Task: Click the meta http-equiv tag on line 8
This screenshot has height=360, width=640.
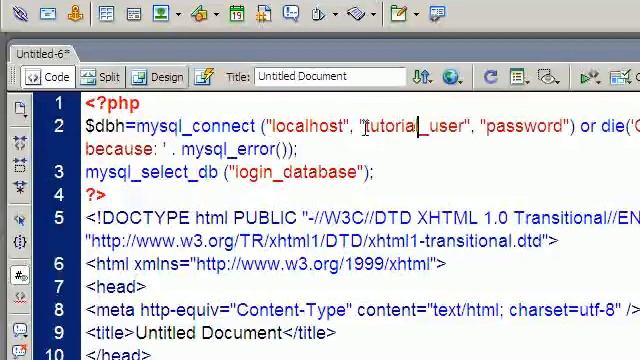Action: pos(362,310)
